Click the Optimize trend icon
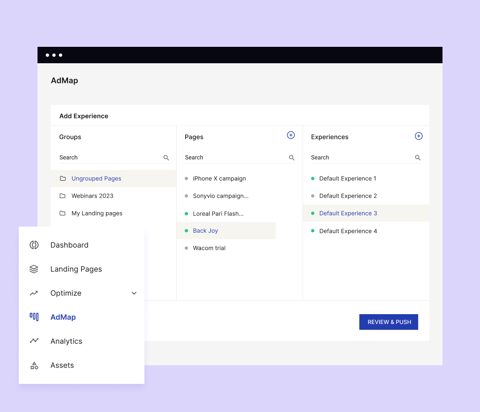480x412 pixels. [34, 293]
